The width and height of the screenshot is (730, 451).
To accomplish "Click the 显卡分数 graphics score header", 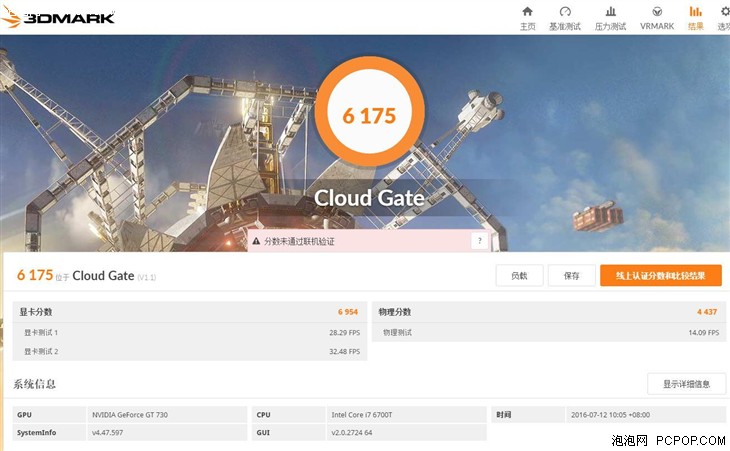I will pyautogui.click(x=36, y=312).
